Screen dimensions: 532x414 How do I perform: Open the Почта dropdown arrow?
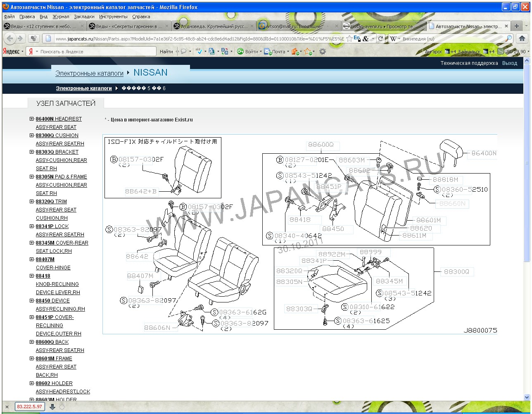pos(288,52)
